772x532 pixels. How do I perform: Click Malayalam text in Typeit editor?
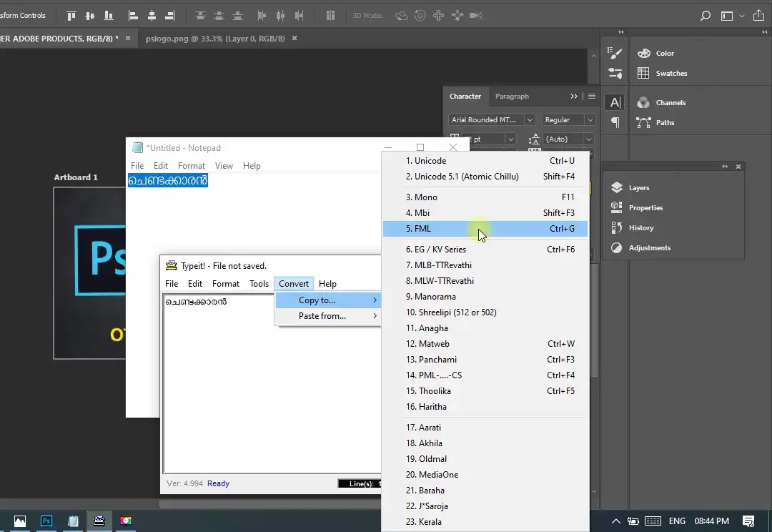tap(196, 302)
